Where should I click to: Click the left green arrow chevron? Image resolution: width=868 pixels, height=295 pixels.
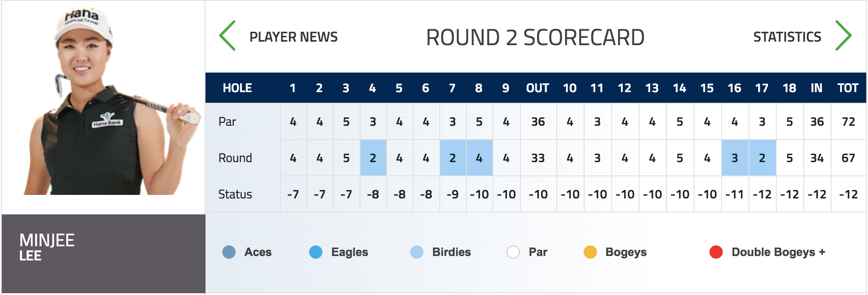[228, 36]
